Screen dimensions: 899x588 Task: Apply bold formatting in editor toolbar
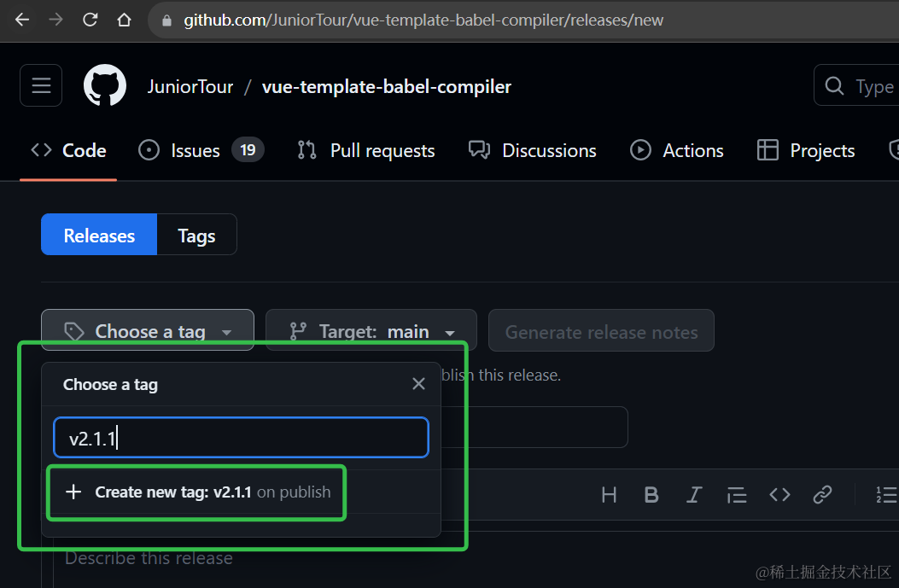(x=651, y=495)
